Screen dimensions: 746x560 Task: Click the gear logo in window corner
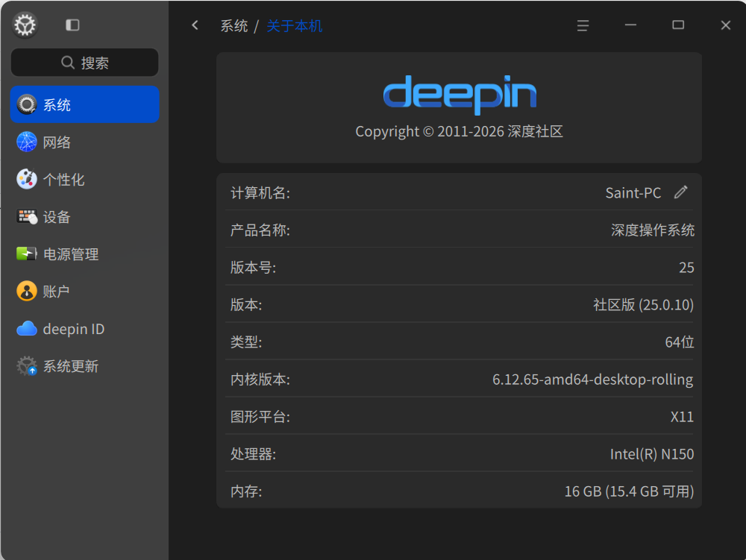tap(24, 25)
